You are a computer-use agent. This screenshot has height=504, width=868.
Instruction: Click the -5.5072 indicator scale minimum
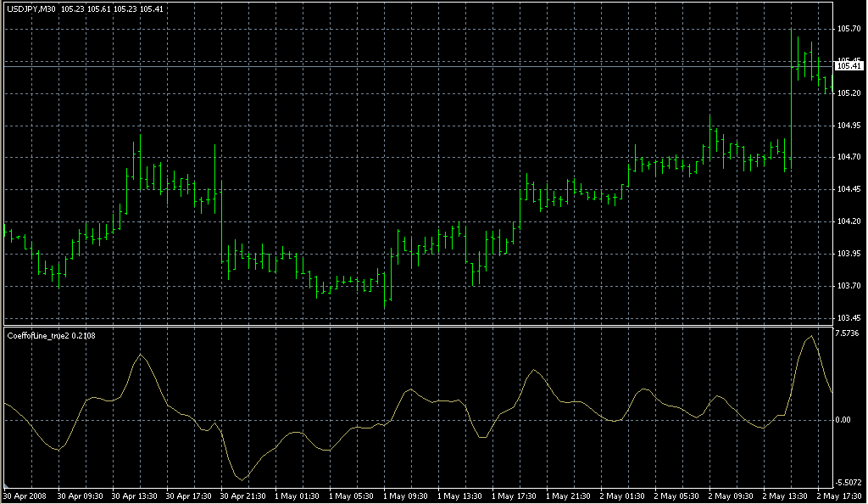point(849,483)
